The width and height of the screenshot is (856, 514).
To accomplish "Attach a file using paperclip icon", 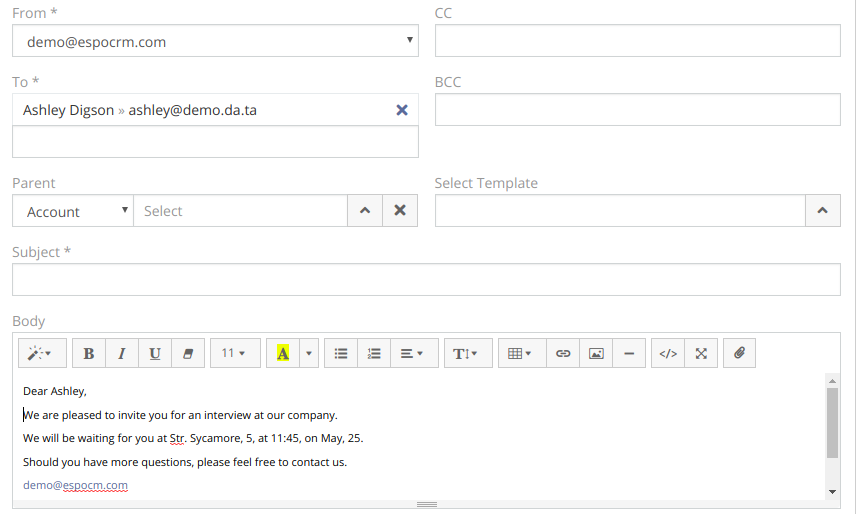I will [740, 353].
